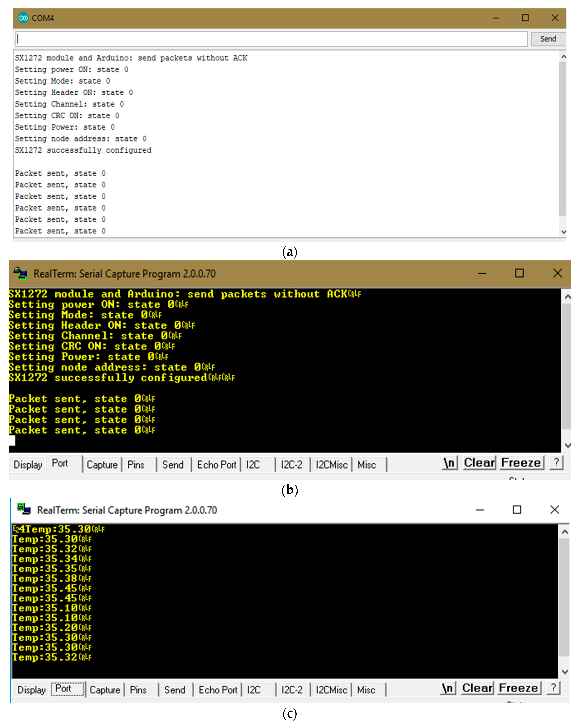
Task: Minimize the bottom RealTerm window
Action: 480,510
